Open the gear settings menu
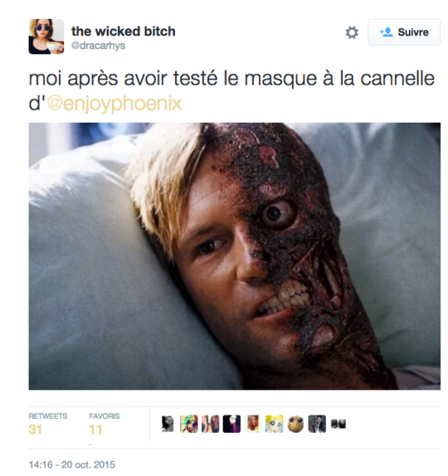The width and height of the screenshot is (448, 476). tap(352, 32)
